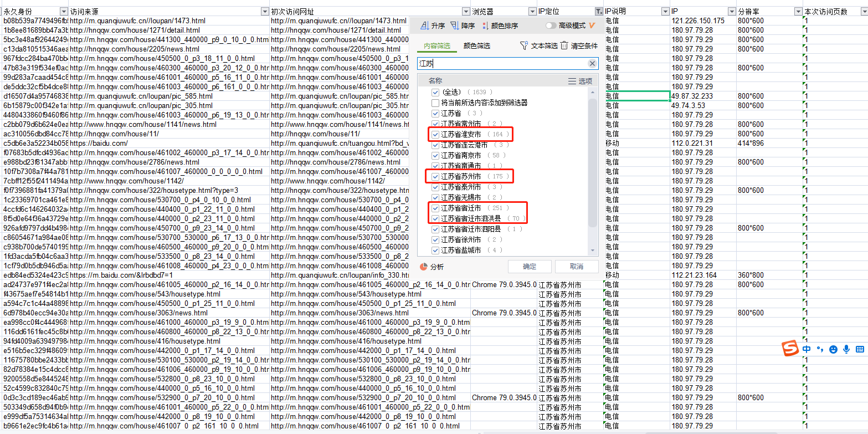Screen dimensions: 868x434
Task: Select cell with IP 49.87.32.233
Action: tap(703, 96)
